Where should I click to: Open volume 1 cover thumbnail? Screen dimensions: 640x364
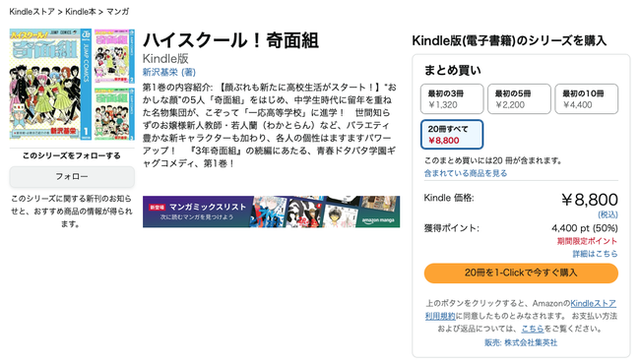pos(50,85)
